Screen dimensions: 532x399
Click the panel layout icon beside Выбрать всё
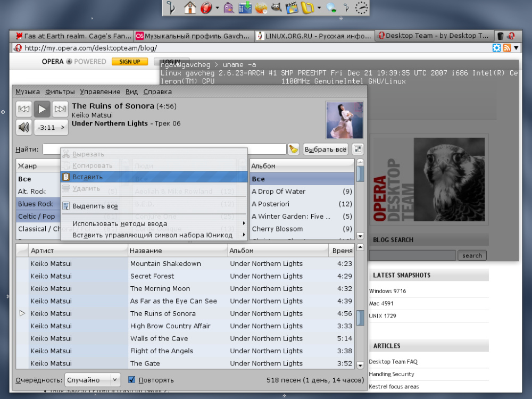point(358,149)
